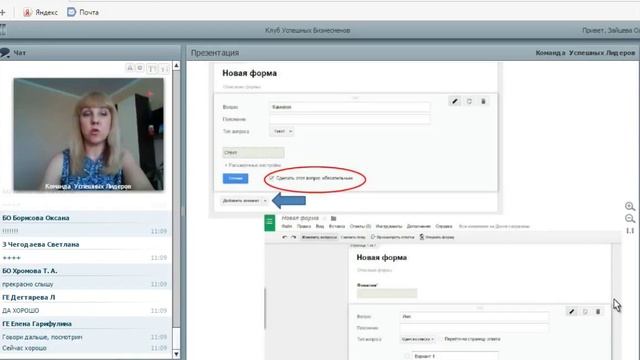Click chat scrollbar up arrow

click(176, 66)
